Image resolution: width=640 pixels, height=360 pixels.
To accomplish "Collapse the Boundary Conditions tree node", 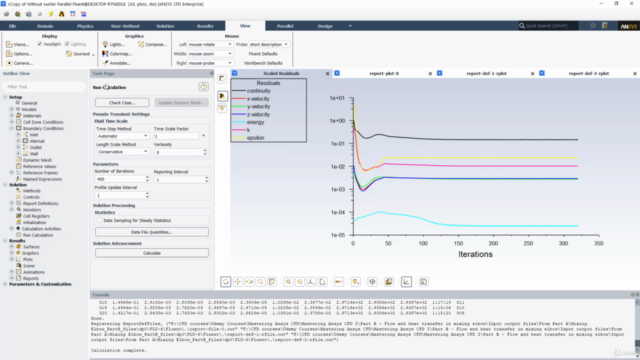I will click(x=12, y=128).
